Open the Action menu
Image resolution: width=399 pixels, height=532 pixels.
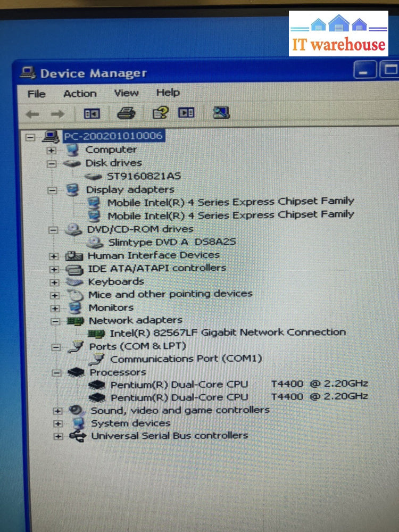tap(80, 94)
